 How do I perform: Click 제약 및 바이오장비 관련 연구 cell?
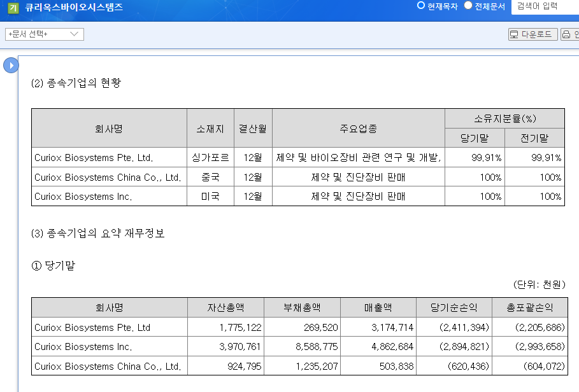pos(359,158)
